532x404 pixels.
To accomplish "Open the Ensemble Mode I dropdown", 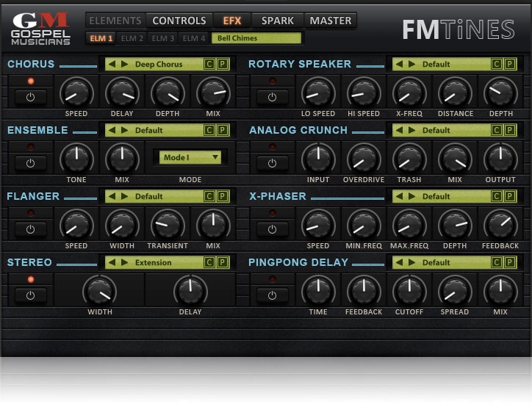I will click(190, 157).
